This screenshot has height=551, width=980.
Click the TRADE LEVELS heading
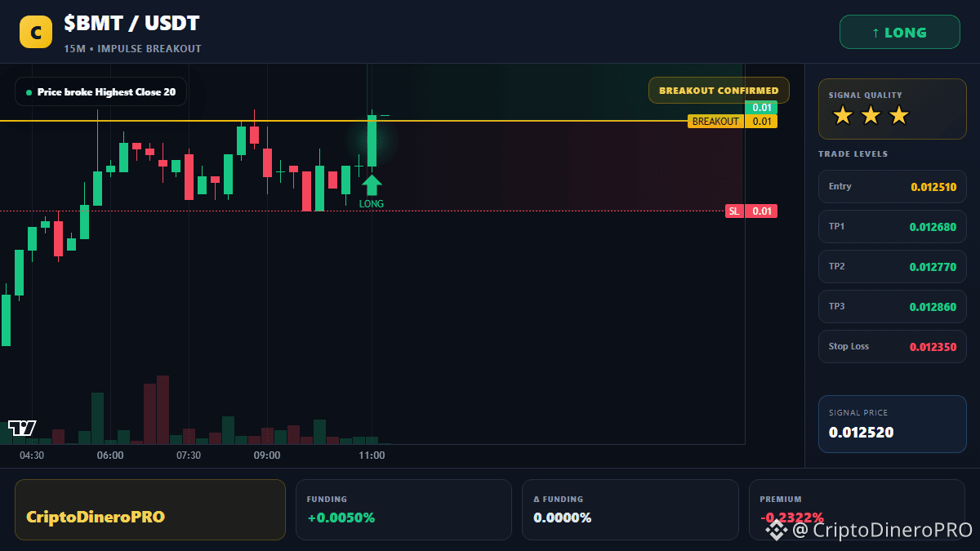[x=853, y=153]
